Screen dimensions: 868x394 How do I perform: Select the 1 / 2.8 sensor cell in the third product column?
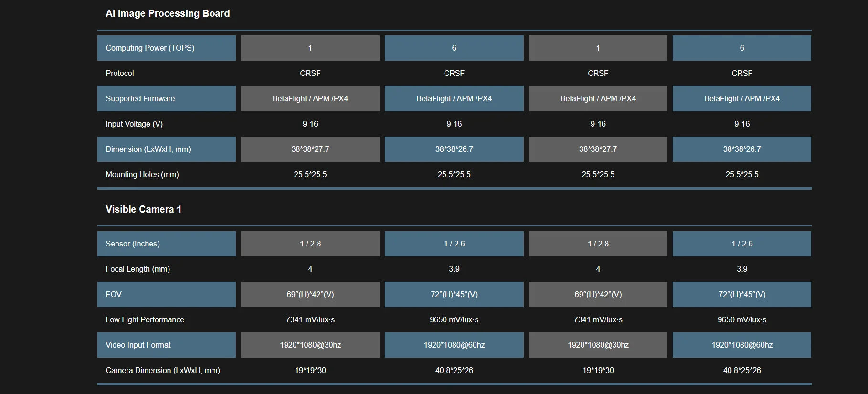[x=598, y=244]
